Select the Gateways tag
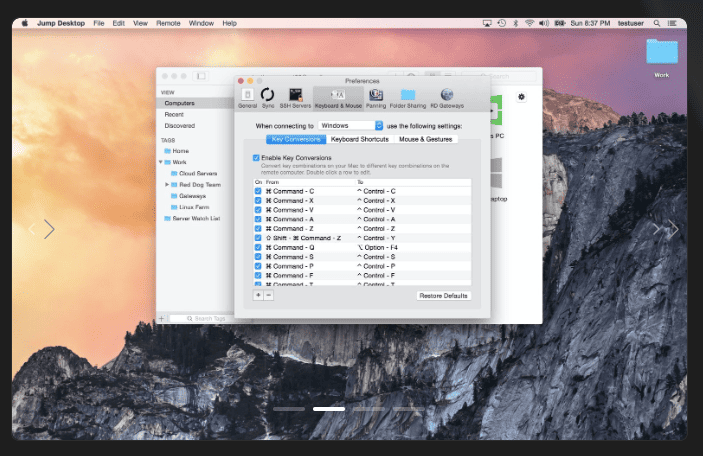Image resolution: width=703 pixels, height=456 pixels. [189, 196]
